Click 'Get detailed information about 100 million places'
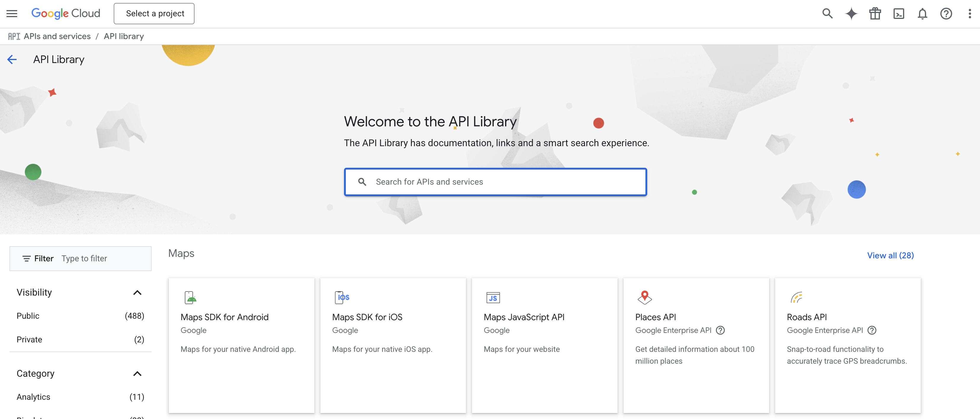Viewport: 980px width, 419px height. (695, 355)
